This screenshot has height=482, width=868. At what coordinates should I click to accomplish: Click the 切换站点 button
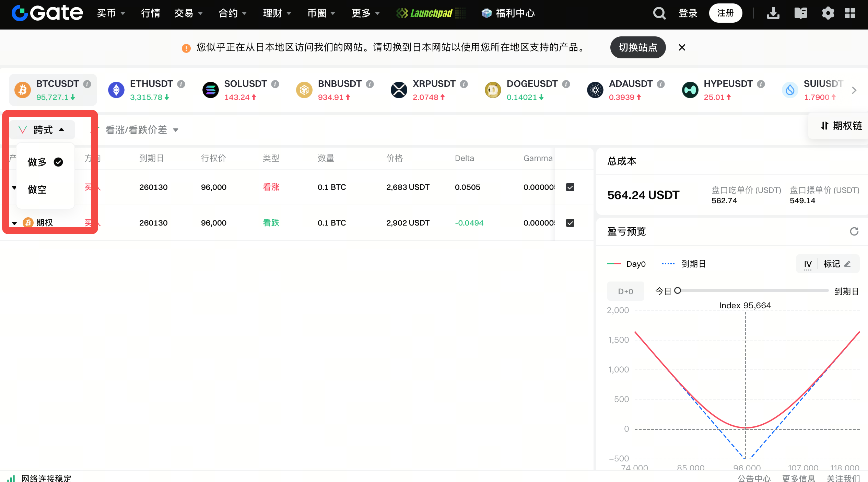[638, 47]
